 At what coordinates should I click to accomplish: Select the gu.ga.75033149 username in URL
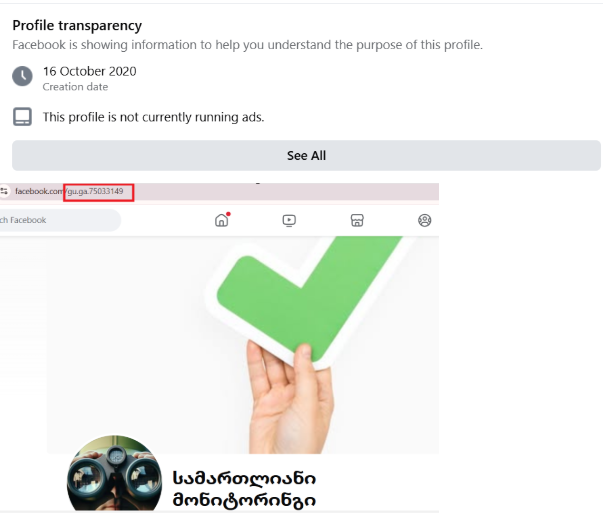95,191
